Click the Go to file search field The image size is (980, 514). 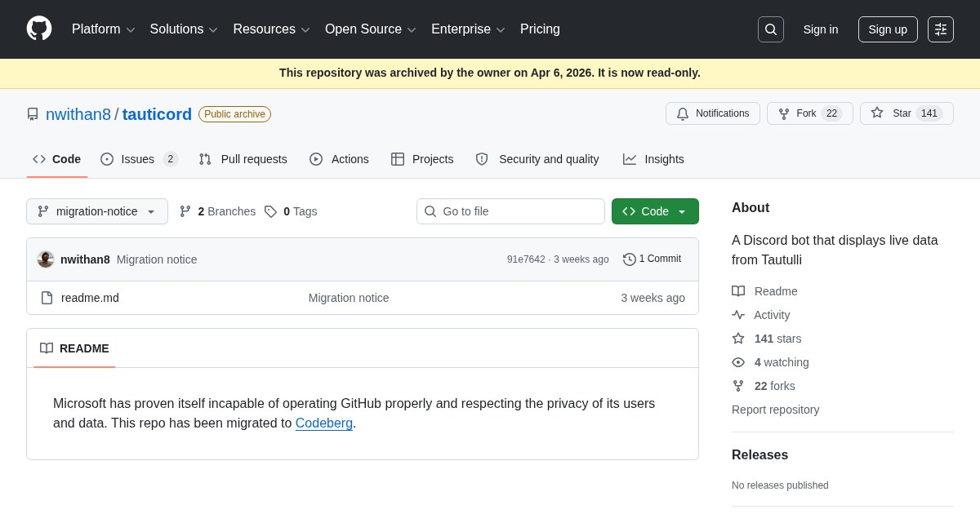click(510, 211)
